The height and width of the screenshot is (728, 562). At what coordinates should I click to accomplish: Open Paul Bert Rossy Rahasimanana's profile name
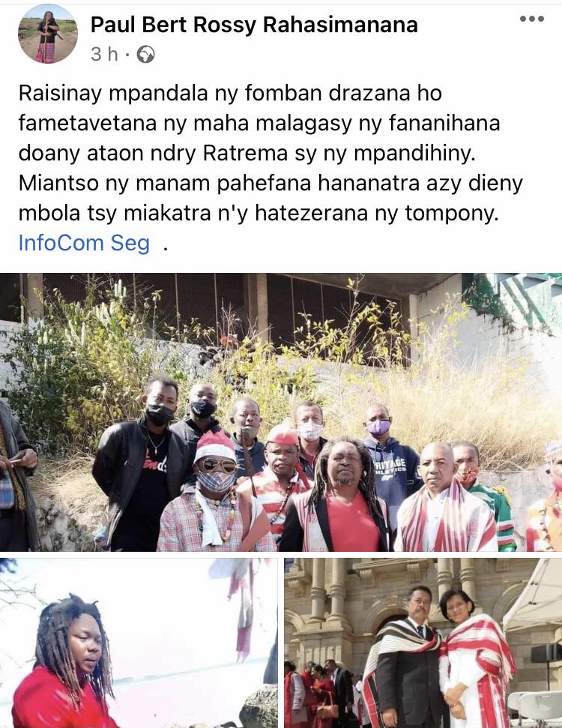click(x=254, y=25)
